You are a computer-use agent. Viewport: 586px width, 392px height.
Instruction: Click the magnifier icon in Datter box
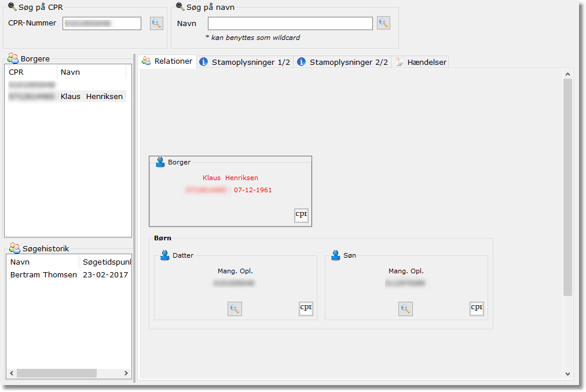pyautogui.click(x=235, y=309)
